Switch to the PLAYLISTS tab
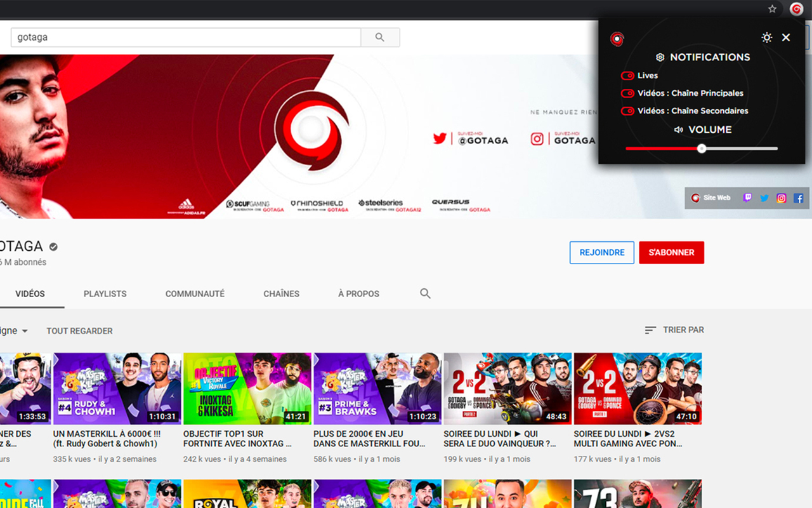The image size is (812, 508). click(x=105, y=294)
